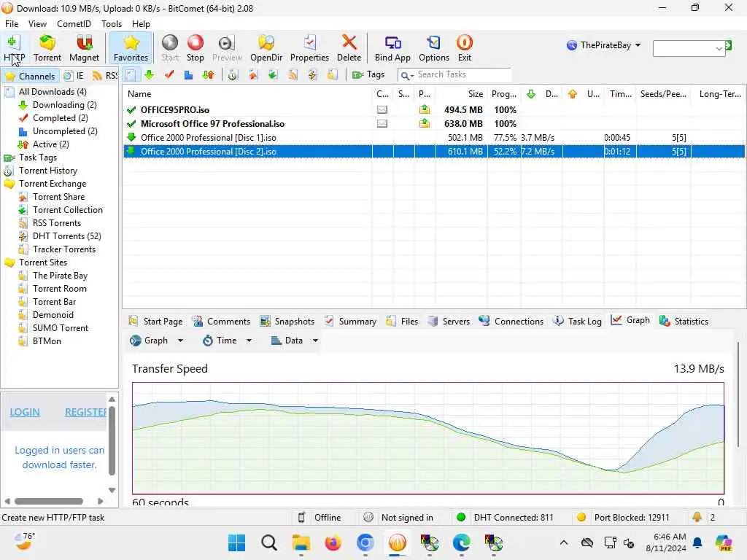Switch to the Connections tab
Screen dimensions: 747x560
(x=511, y=322)
